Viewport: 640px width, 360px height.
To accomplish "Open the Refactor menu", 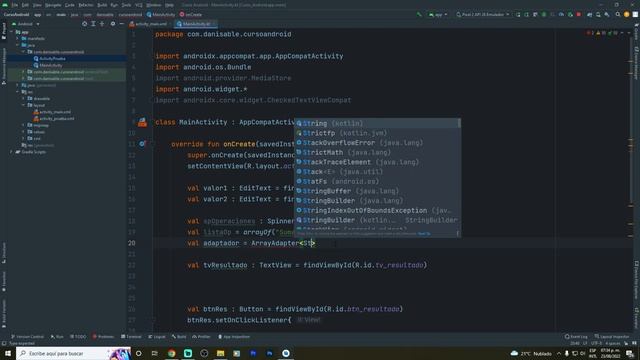I will click(x=86, y=5).
